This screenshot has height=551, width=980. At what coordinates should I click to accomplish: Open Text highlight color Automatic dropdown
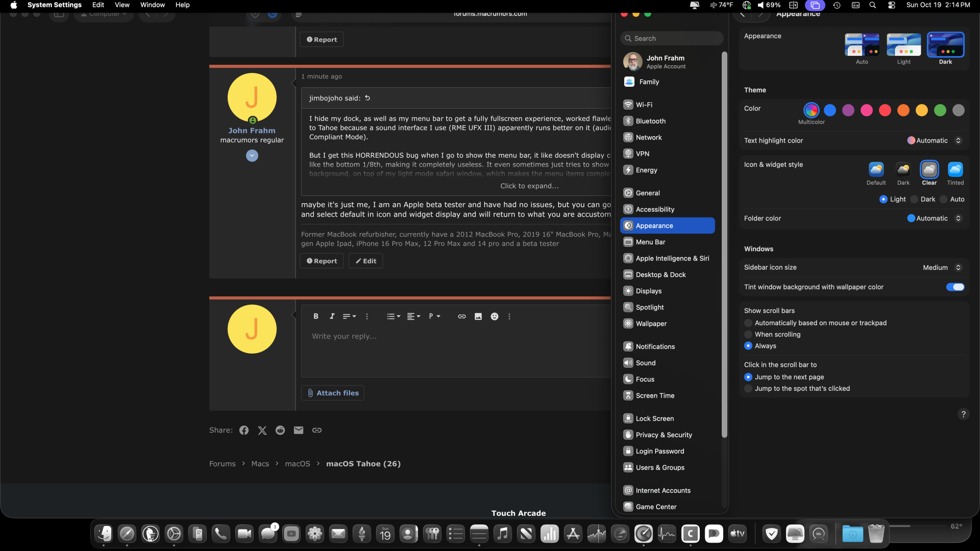934,141
